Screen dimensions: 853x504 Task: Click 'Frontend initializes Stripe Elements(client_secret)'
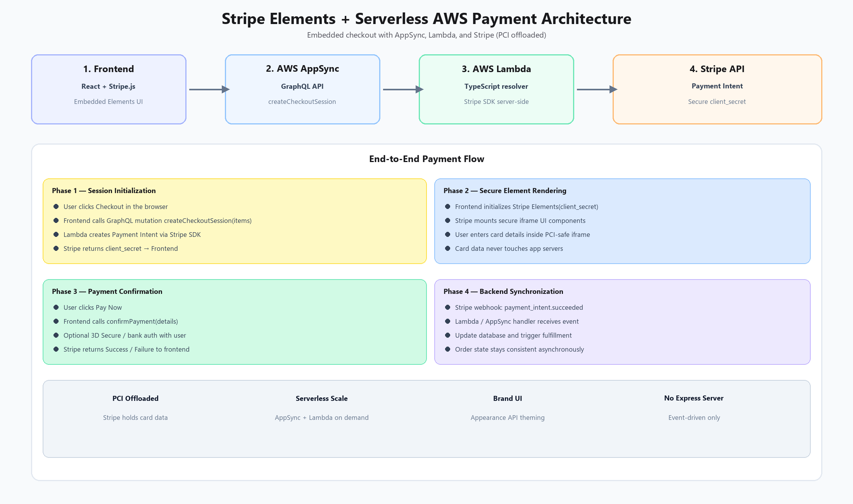point(527,207)
